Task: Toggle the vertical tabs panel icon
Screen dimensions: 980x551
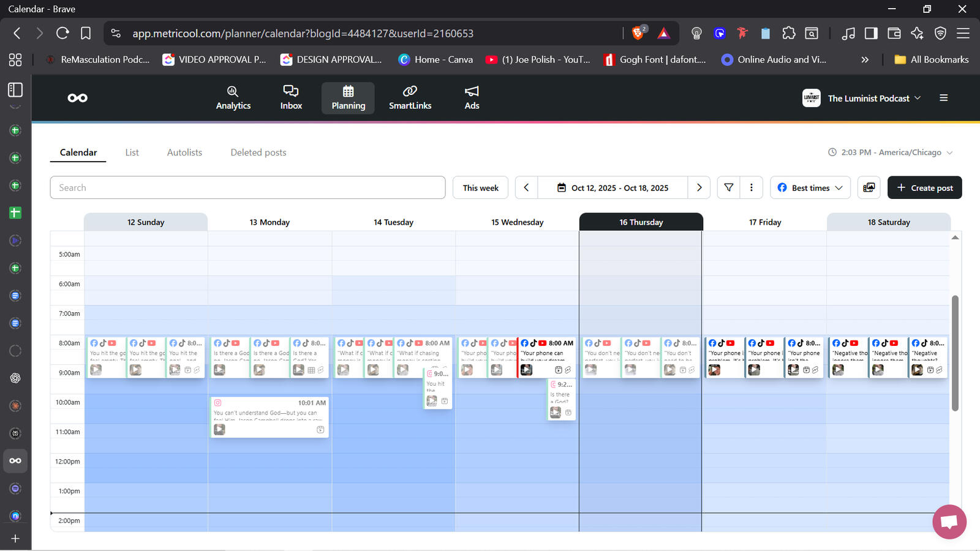Action: point(15,89)
